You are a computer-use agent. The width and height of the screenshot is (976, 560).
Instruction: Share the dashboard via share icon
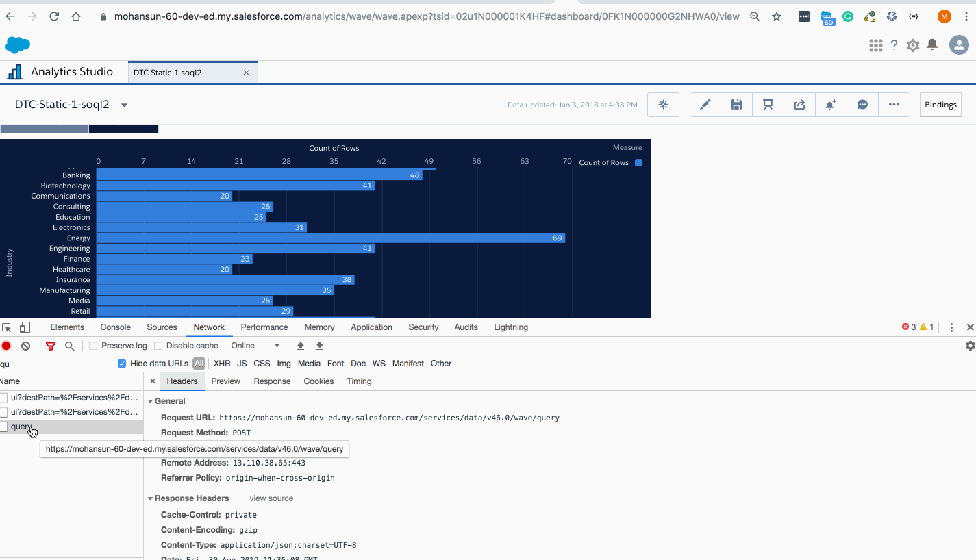pyautogui.click(x=800, y=105)
